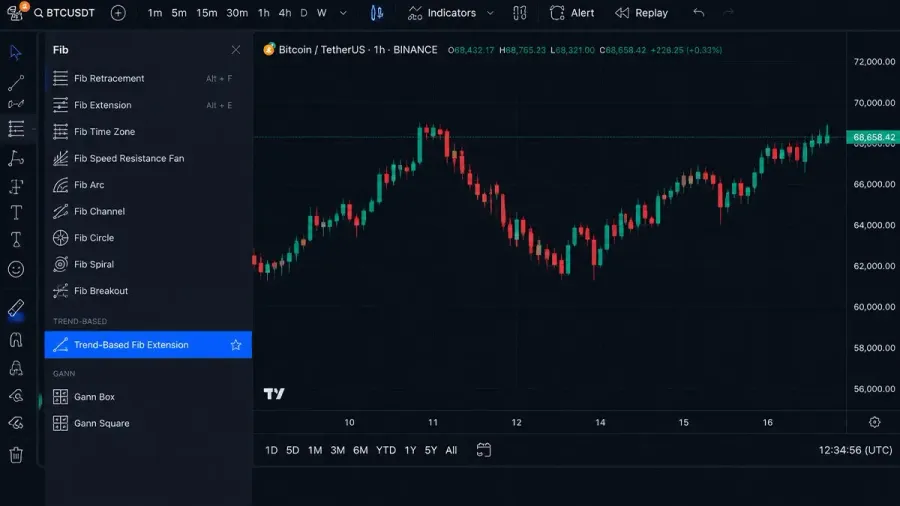Viewport: 900px width, 506px height.
Task: Open the emoji icons tool
Action: (x=15, y=268)
